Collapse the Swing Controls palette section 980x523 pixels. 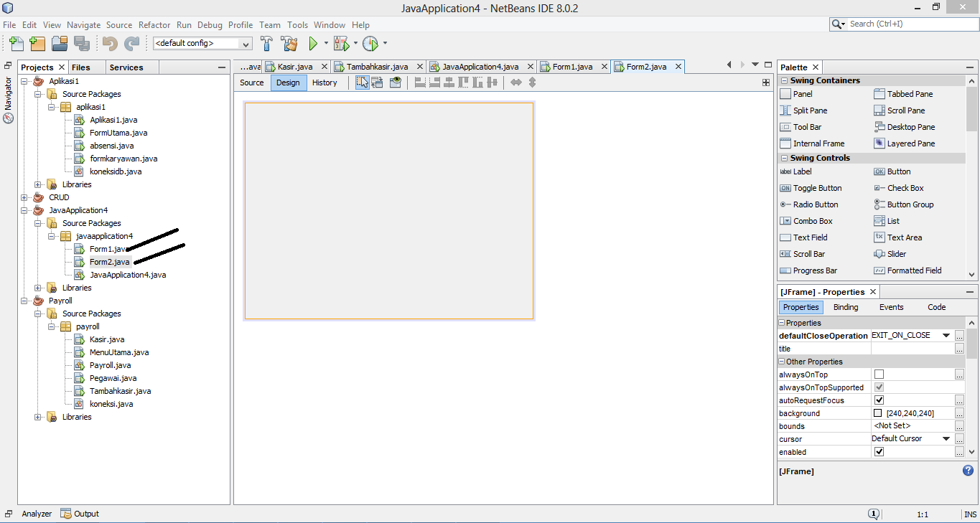[x=784, y=159]
